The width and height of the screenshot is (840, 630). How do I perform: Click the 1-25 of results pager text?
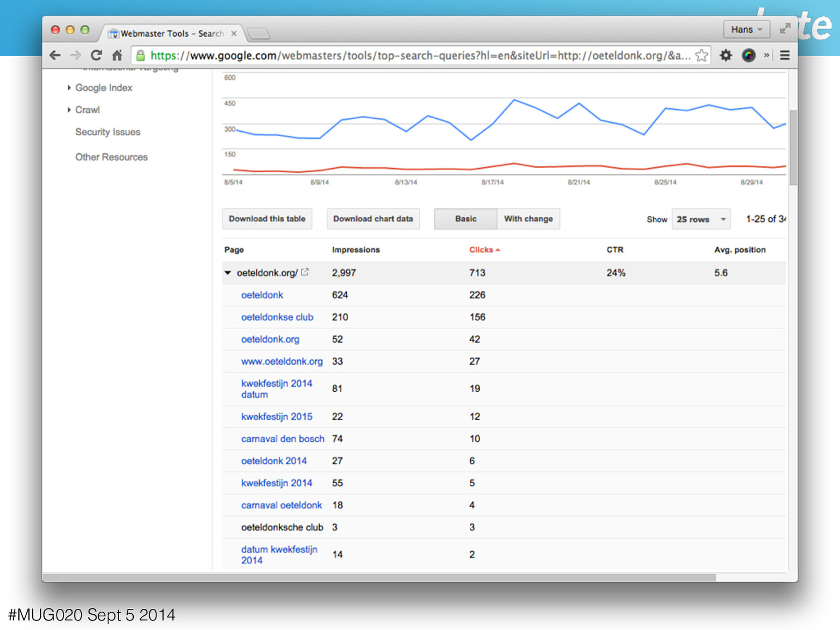tap(765, 219)
